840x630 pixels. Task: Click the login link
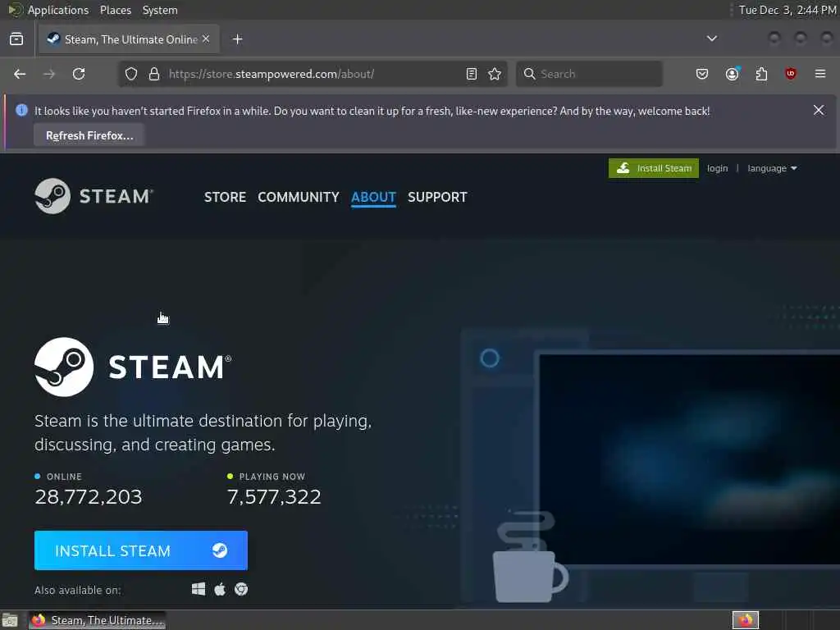[717, 168]
